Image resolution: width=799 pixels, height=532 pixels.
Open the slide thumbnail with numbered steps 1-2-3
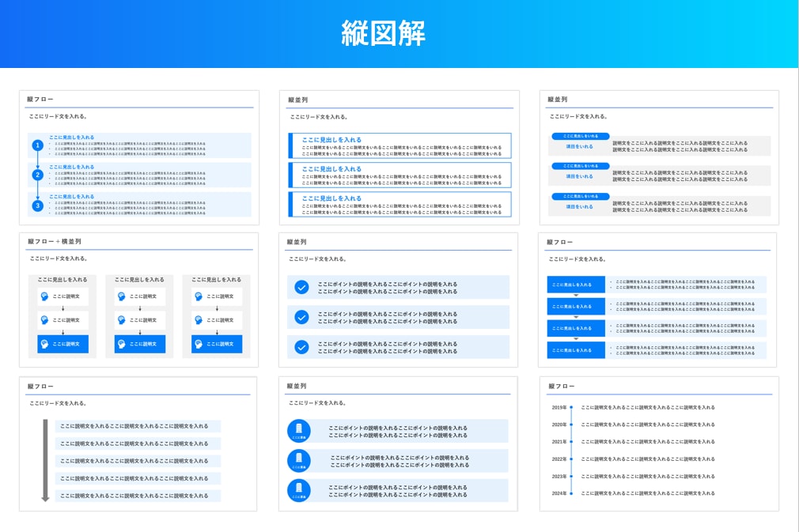(x=139, y=158)
